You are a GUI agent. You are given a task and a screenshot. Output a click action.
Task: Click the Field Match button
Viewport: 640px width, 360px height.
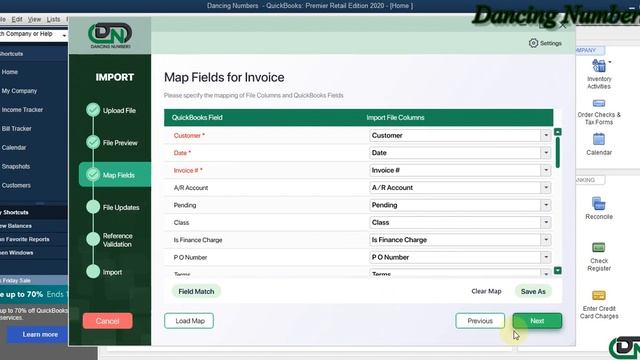(196, 291)
